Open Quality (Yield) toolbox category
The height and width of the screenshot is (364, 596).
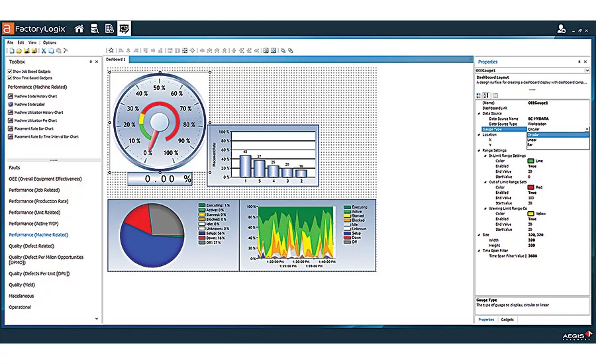22,285
